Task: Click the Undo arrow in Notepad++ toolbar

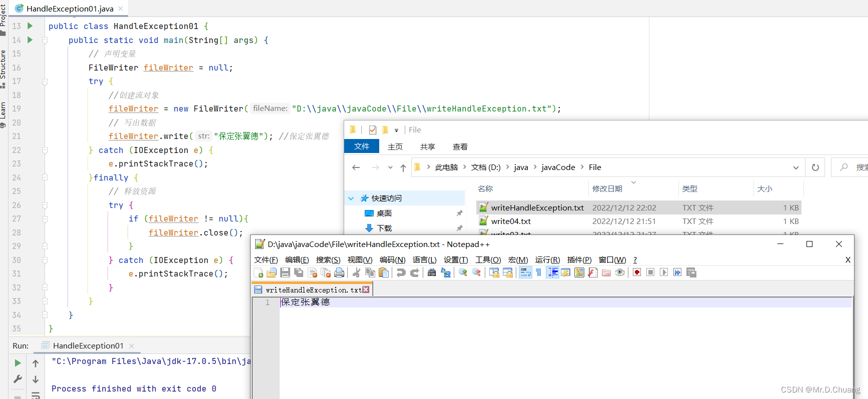Action: pos(401,272)
